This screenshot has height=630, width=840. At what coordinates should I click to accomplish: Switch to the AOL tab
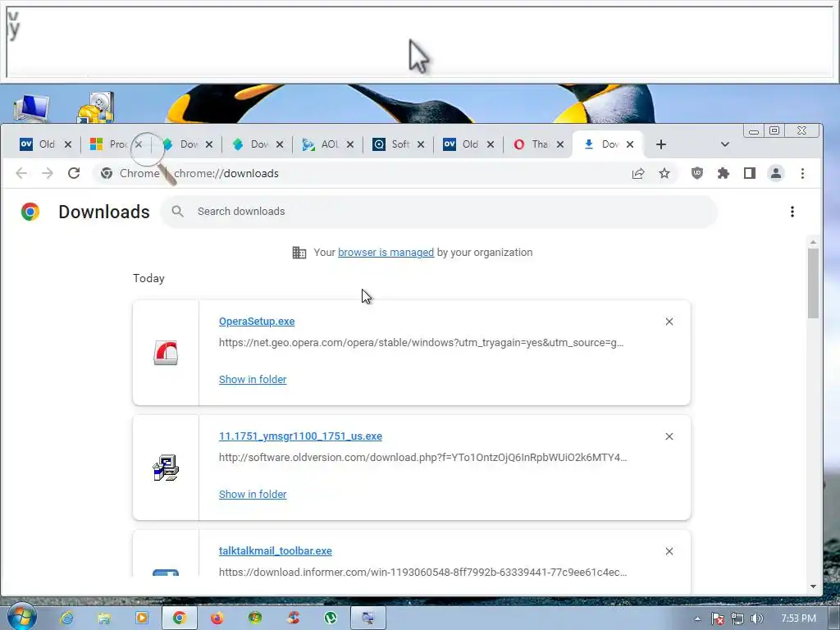321,144
